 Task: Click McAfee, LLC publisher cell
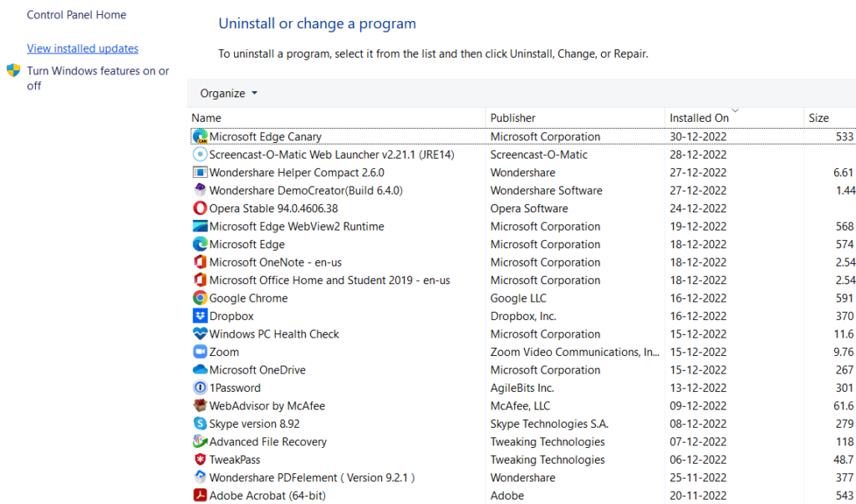[x=520, y=406]
